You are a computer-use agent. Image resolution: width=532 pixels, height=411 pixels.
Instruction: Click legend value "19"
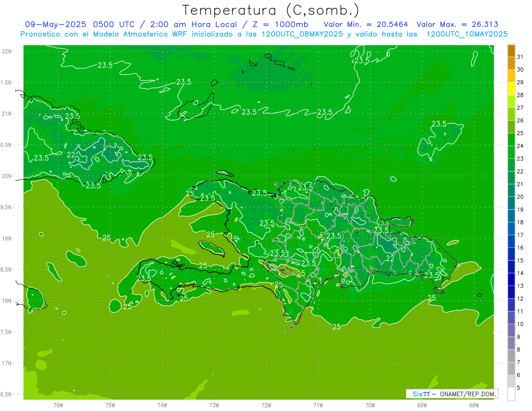tap(520, 210)
